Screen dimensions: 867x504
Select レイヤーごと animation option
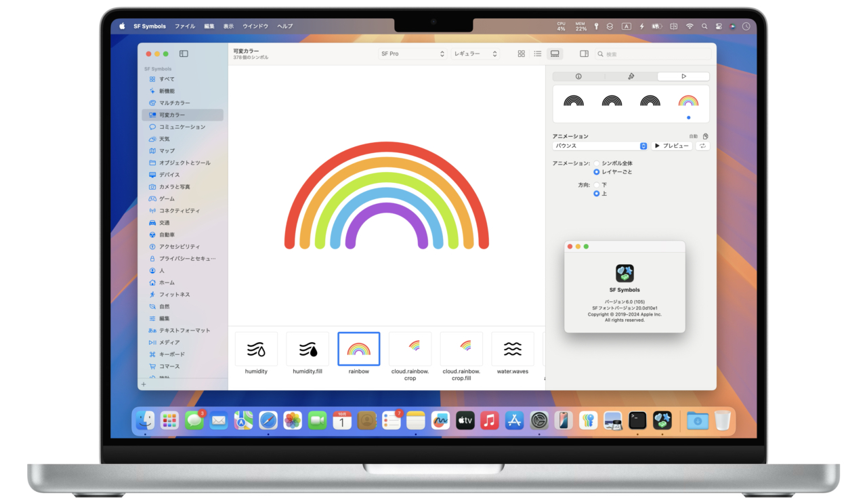coord(597,172)
